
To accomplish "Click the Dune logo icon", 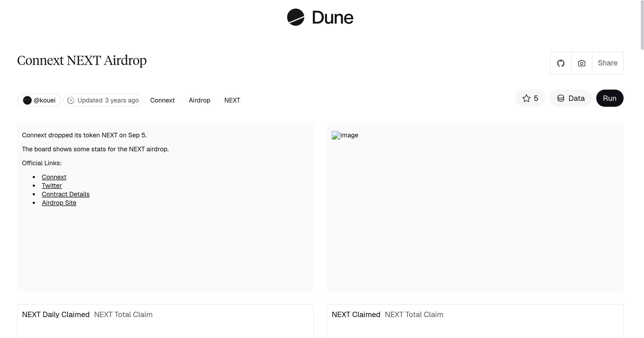I will click(295, 17).
